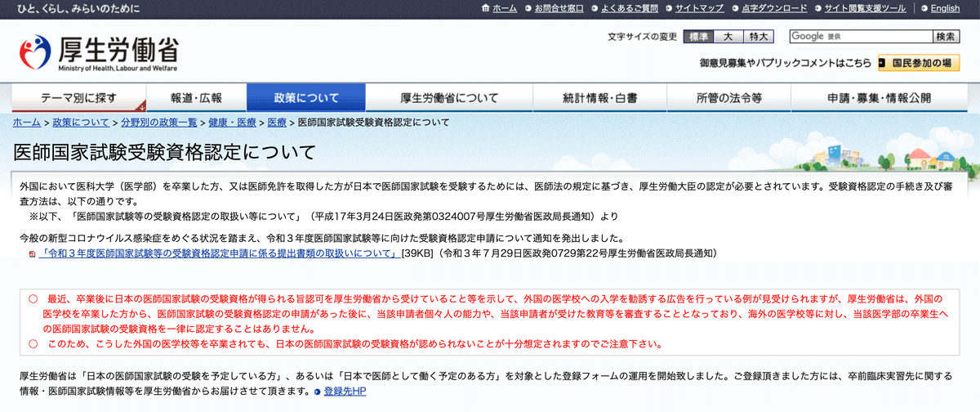The height and width of the screenshot is (412, 980).
Task: Open お問合せ窓口 contact link
Action: click(x=559, y=8)
